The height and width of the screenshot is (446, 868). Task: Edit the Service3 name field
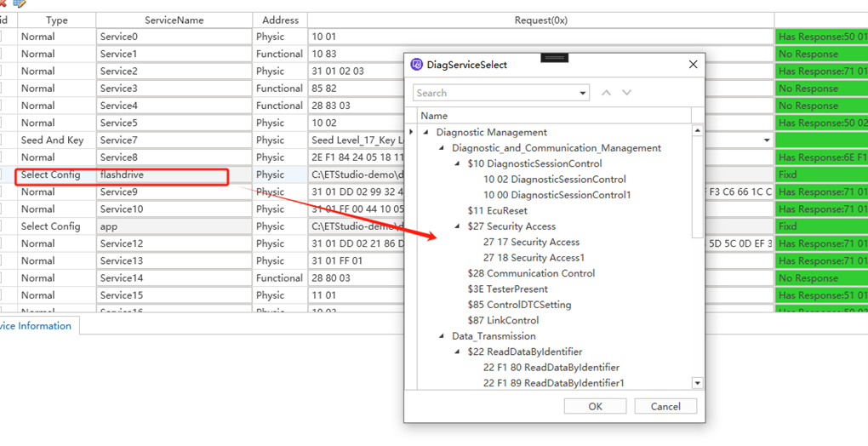point(174,89)
